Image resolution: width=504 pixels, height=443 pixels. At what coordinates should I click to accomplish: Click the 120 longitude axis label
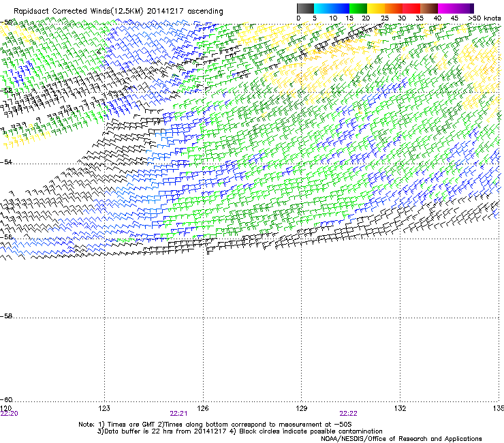coord(5,408)
